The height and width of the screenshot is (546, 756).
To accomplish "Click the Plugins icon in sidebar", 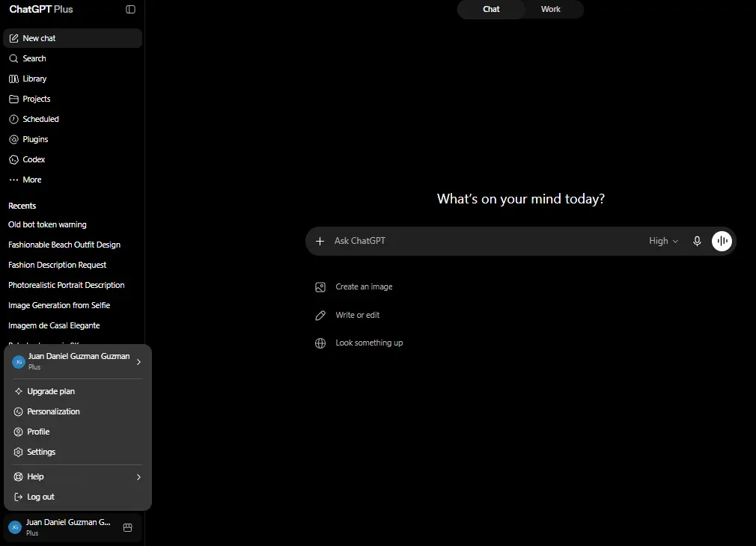I will pyautogui.click(x=14, y=139).
